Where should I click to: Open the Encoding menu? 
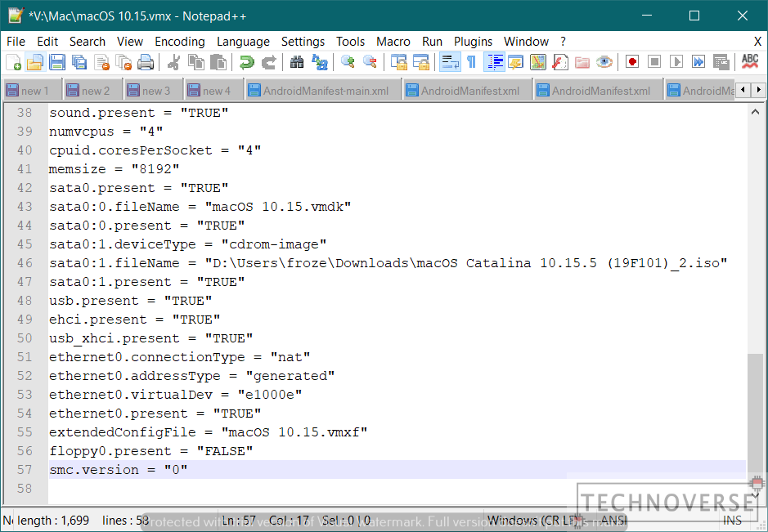[179, 42]
